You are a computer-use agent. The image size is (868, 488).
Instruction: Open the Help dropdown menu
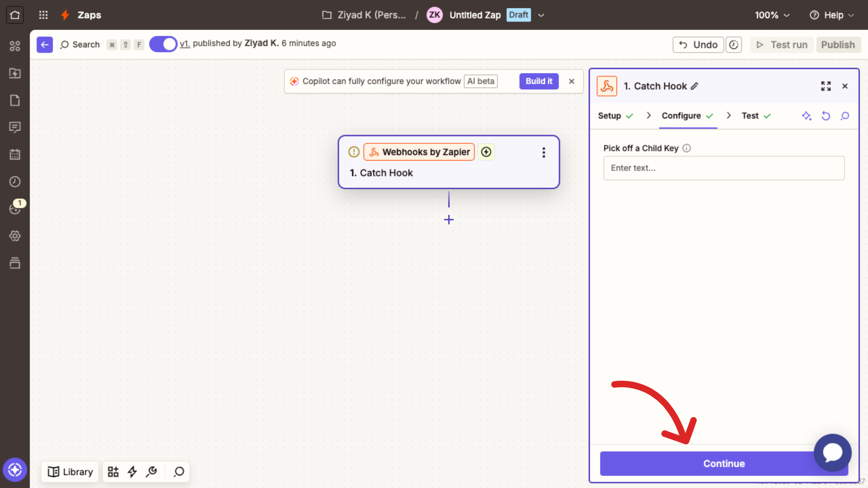coord(832,15)
